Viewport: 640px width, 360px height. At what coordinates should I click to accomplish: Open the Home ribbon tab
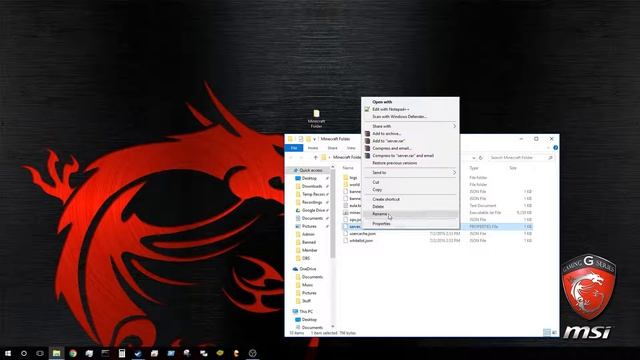pyautogui.click(x=313, y=148)
